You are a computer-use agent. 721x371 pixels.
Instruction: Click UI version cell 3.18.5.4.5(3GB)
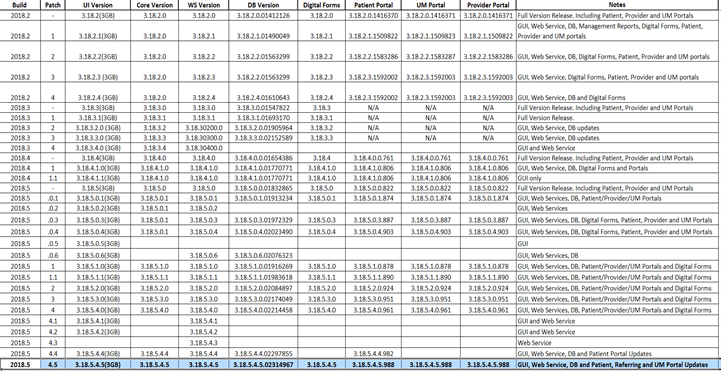[98, 365]
